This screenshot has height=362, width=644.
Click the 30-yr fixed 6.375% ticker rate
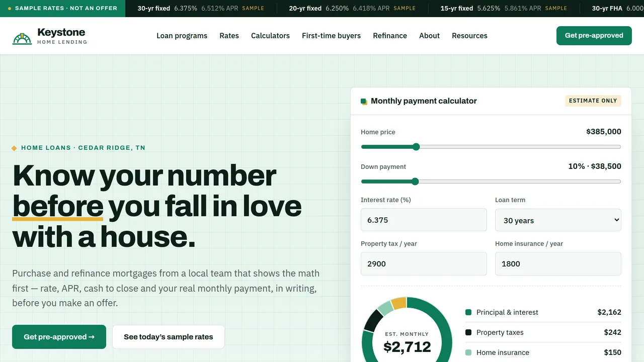(x=202, y=9)
